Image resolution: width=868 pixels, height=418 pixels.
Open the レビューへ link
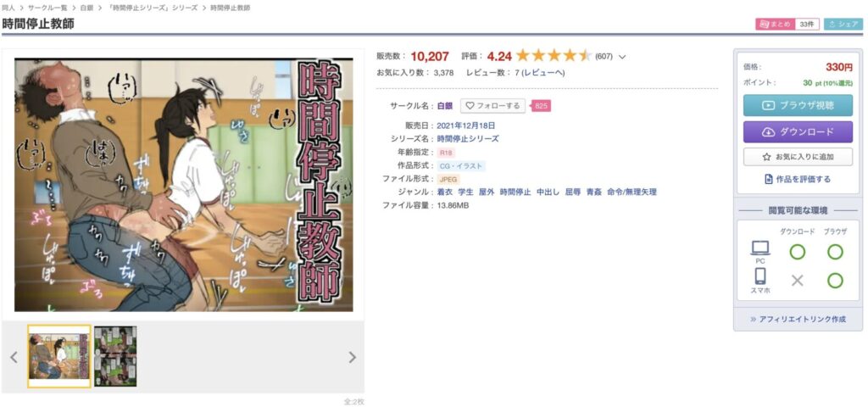543,73
